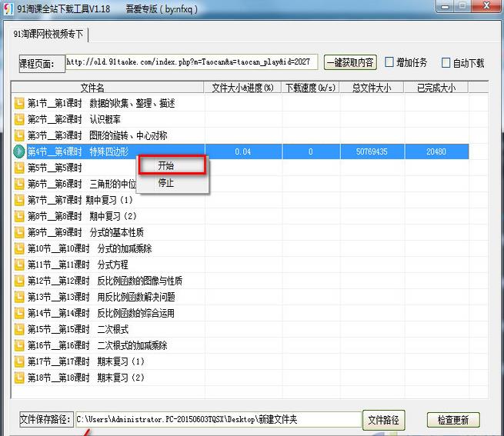
Task: Switch to the 91淘课网校视频专下 tab
Action: pos(49,35)
